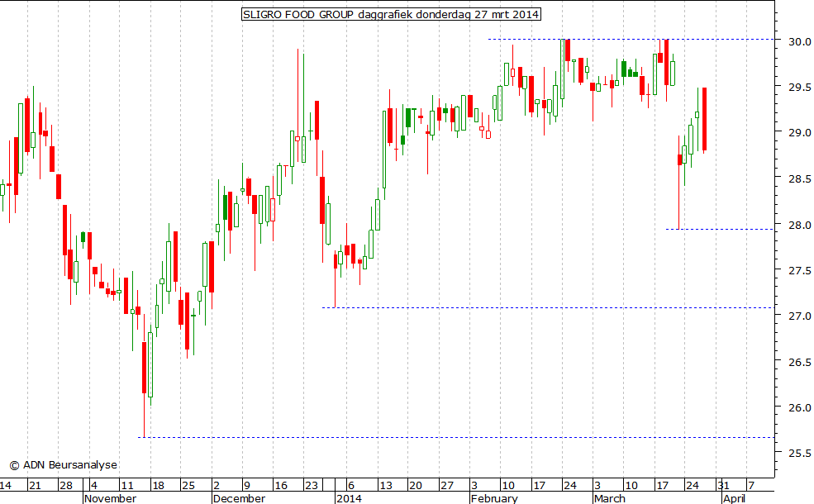Screen dimensions: 814x504
Task: Click the ADN Beursanalyse copyright text
Action: tap(63, 465)
